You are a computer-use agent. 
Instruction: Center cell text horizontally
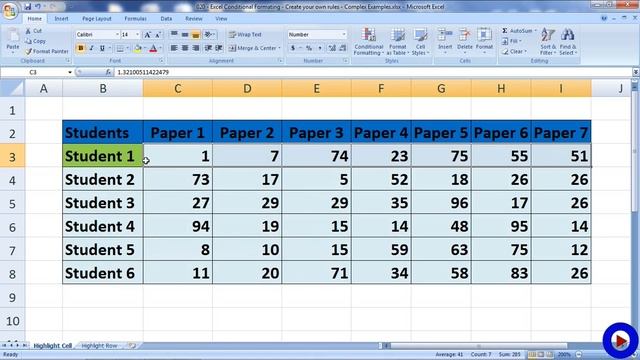click(x=185, y=48)
